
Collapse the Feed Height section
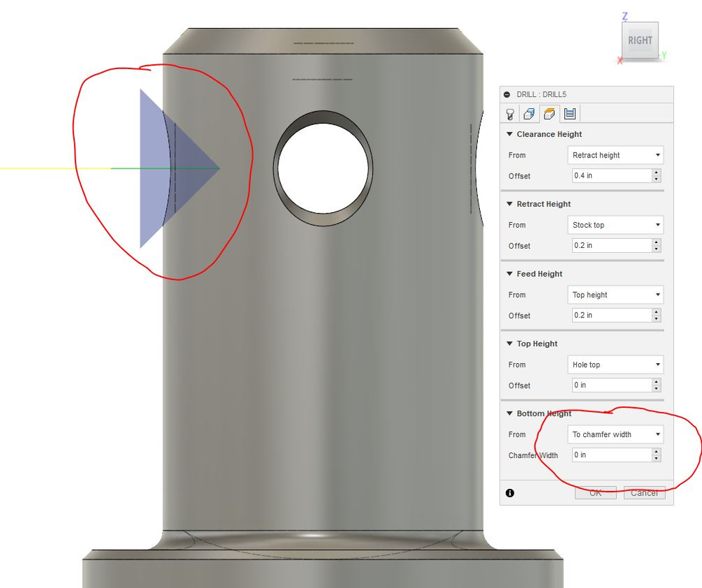(509, 274)
